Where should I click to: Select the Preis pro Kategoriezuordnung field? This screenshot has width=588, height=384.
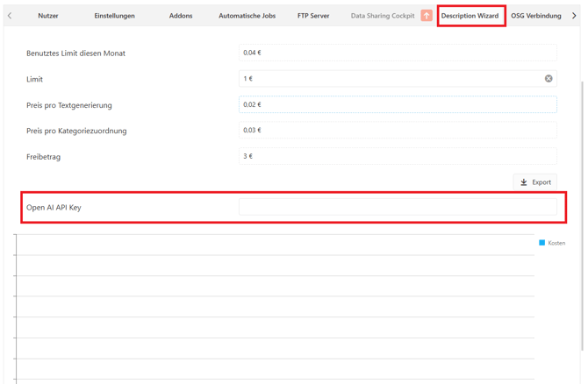coord(397,131)
